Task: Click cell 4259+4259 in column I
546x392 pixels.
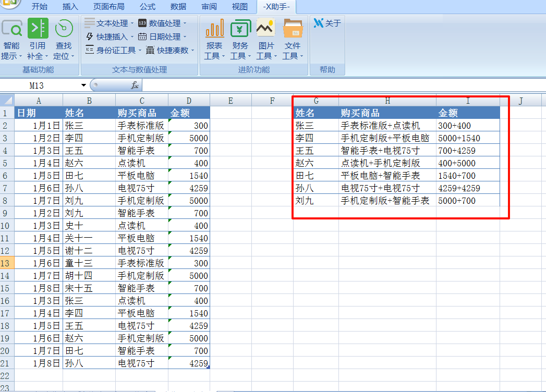Action: 468,188
